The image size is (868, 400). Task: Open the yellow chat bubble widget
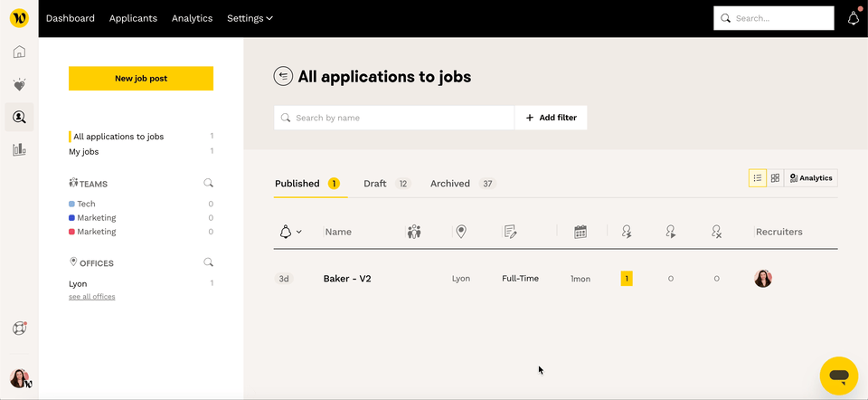click(838, 376)
